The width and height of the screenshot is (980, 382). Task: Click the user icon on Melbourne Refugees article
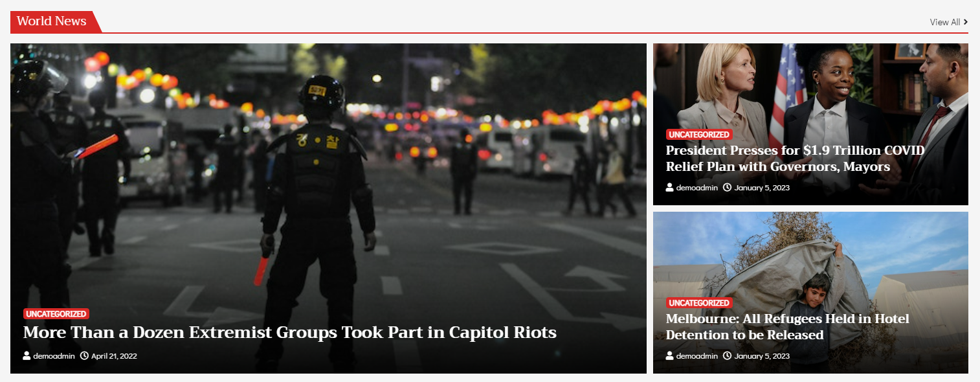[x=670, y=355]
